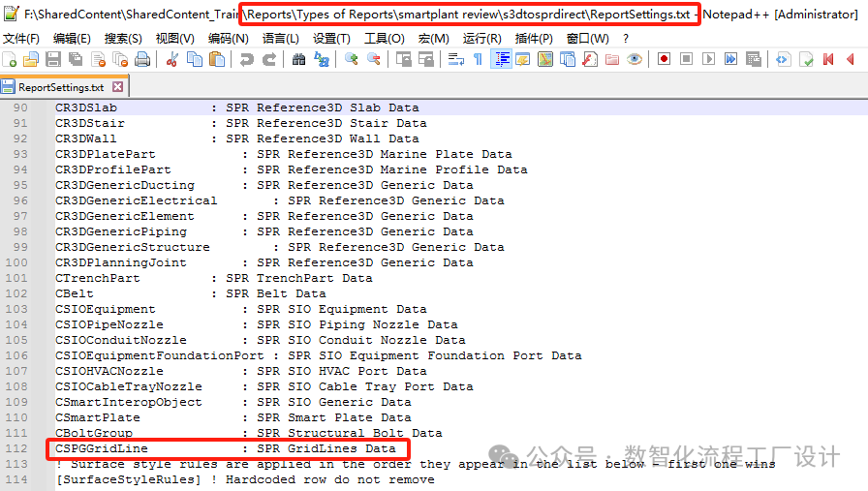Viewport: 868px width, 491px height.
Task: Open the 插件(P) menu
Action: 534,38
